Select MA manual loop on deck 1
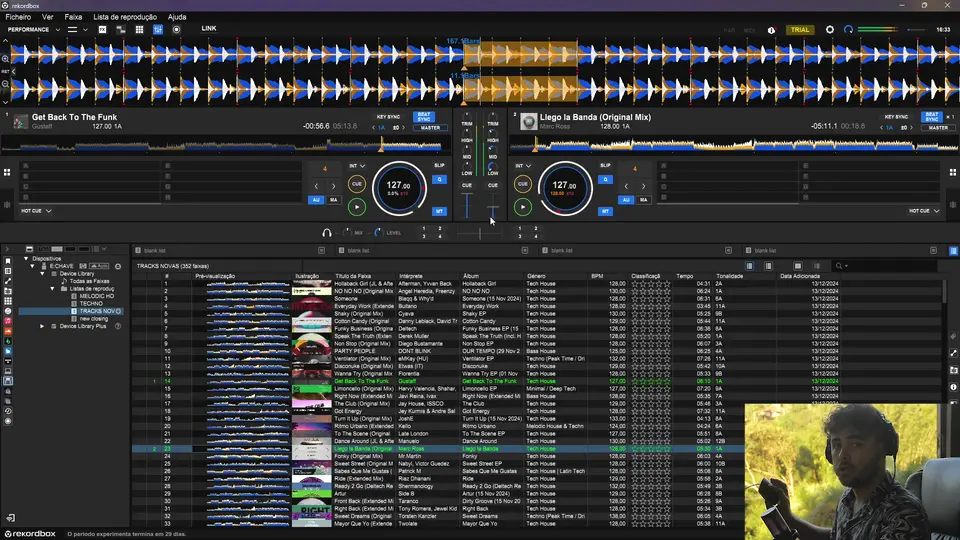The height and width of the screenshot is (540, 960). click(x=334, y=200)
